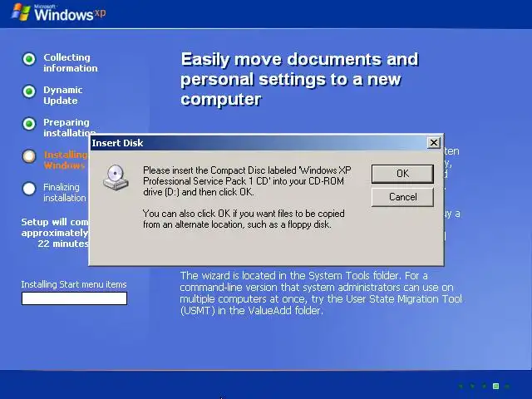Click the 'You can also click OK' message
This screenshot has width=532, height=399.
tap(244, 219)
